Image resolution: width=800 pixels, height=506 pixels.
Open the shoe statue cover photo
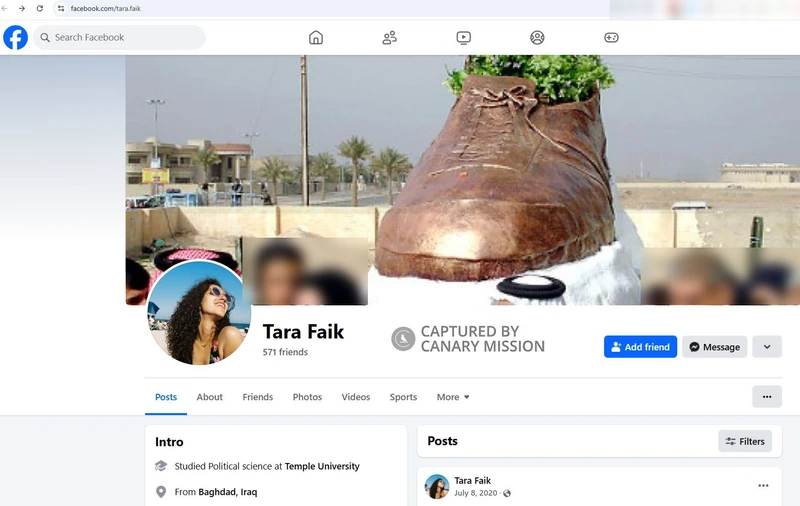pyautogui.click(x=463, y=180)
